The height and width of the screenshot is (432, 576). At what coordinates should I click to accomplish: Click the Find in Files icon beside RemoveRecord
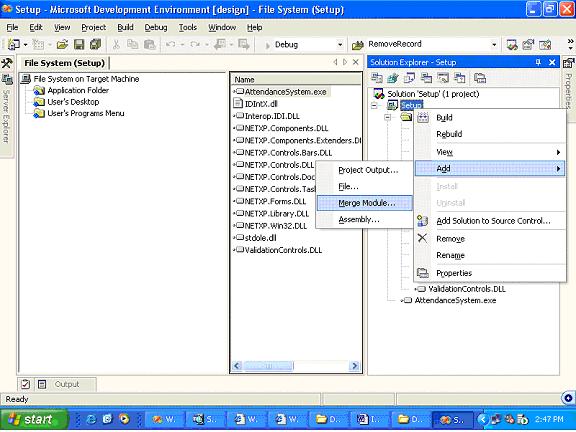point(358,45)
